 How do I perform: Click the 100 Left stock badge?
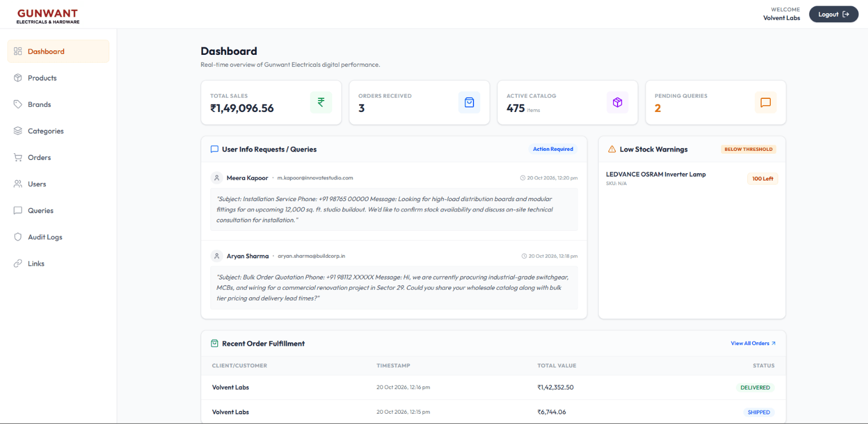[763, 179]
